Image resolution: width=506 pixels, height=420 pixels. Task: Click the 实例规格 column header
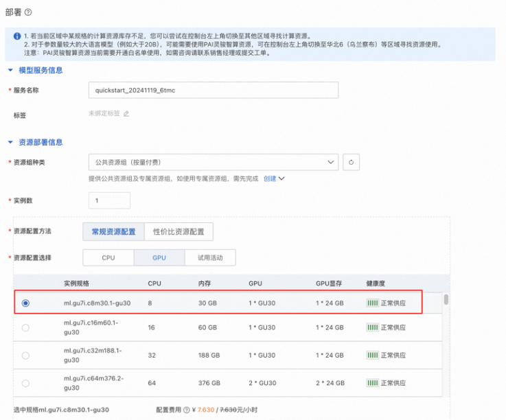(76, 283)
